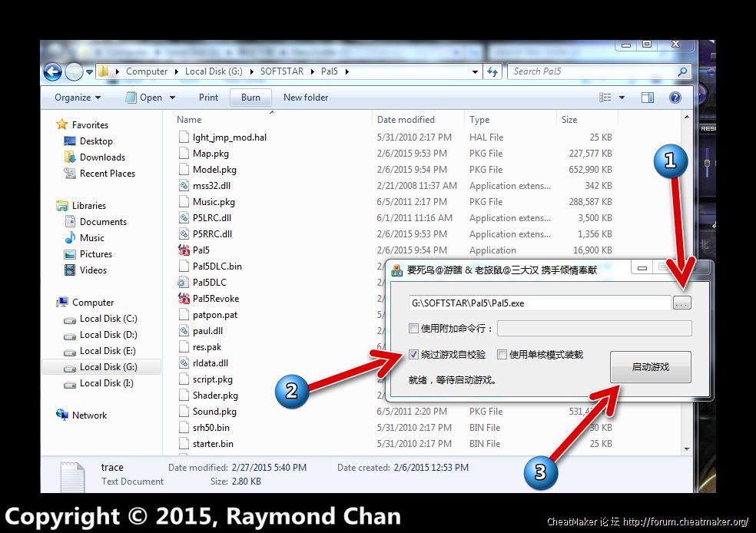Image resolution: width=756 pixels, height=533 pixels.
Task: Click the browse '...' button
Action: [681, 303]
